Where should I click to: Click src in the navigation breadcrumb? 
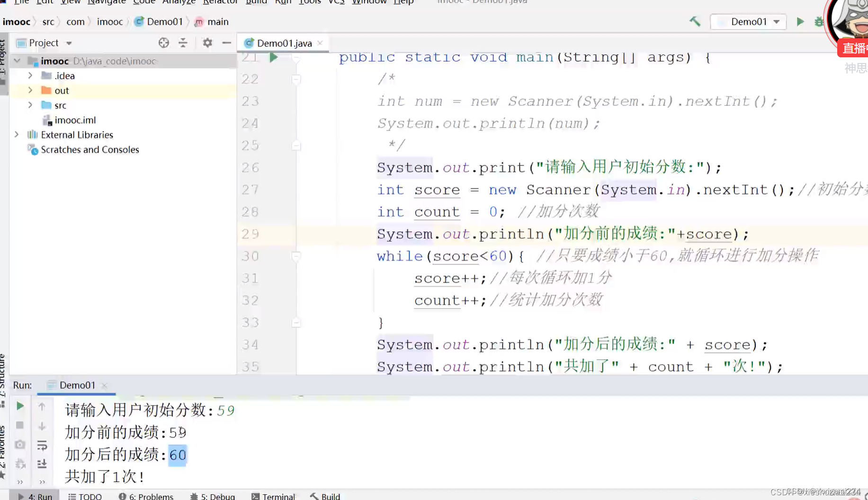[x=48, y=22]
